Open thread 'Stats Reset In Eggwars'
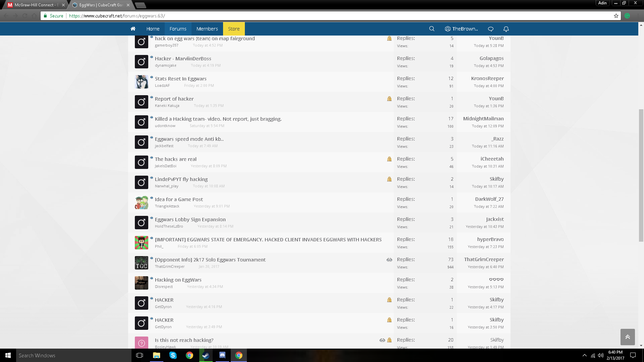Screen dimensions: 644x362 pos(181,79)
